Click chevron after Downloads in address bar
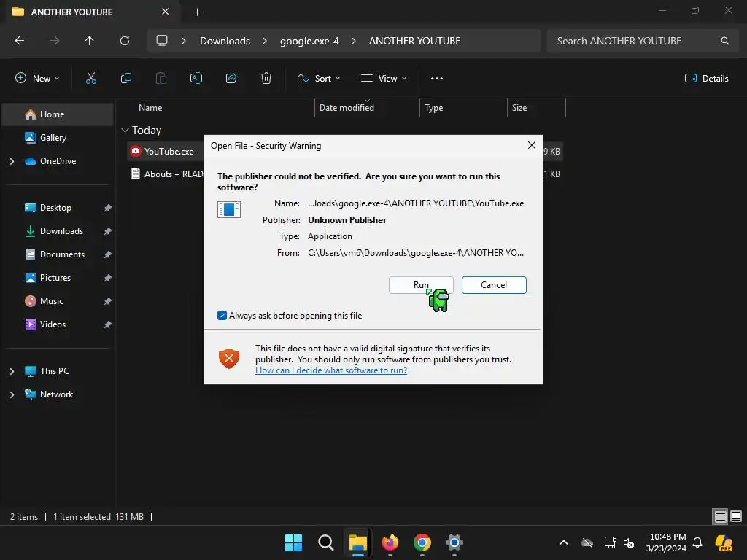 click(265, 41)
